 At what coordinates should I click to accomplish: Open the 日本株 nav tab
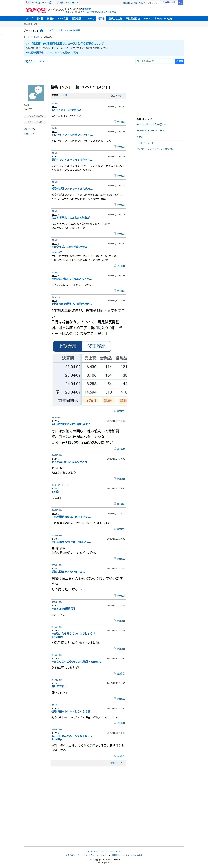40,19
